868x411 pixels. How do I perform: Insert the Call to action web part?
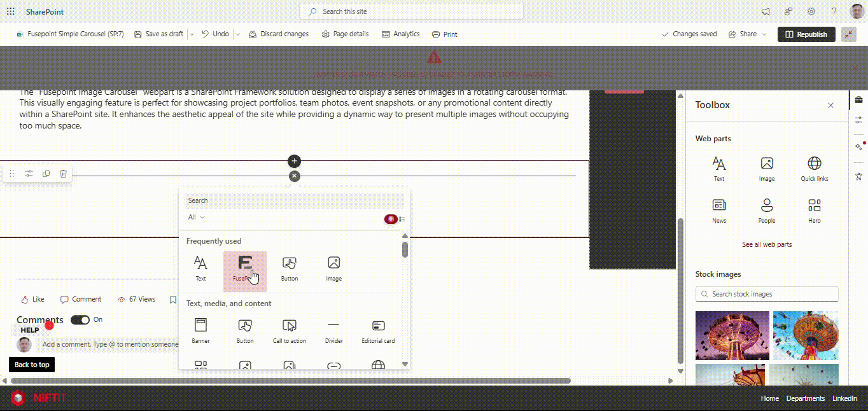(290, 331)
